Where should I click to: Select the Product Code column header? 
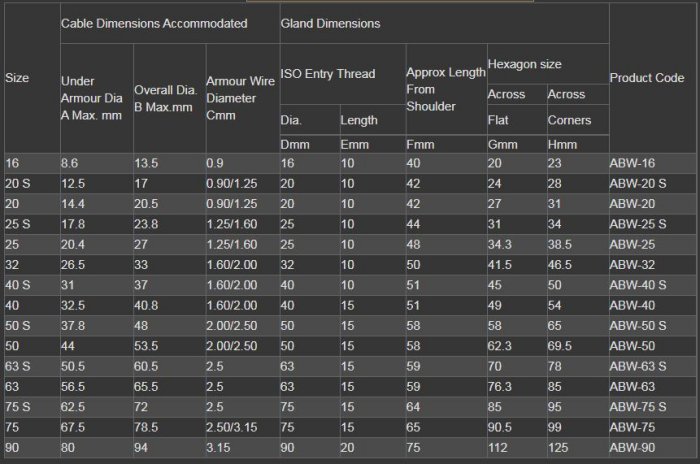tap(645, 78)
